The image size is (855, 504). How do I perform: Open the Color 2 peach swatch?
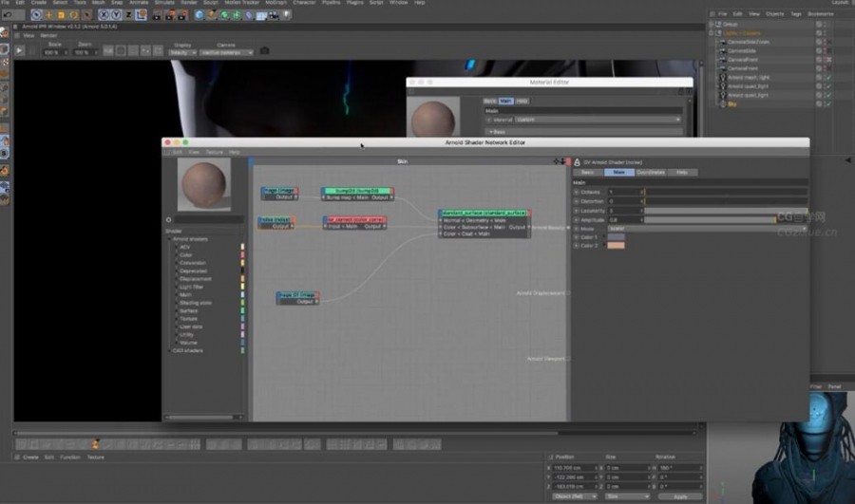coord(617,246)
